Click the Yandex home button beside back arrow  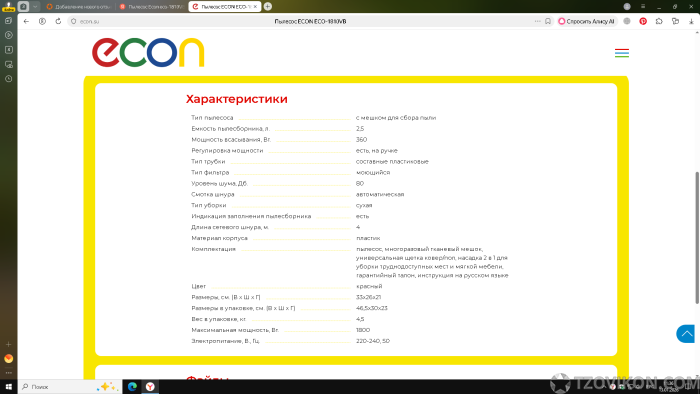42,21
